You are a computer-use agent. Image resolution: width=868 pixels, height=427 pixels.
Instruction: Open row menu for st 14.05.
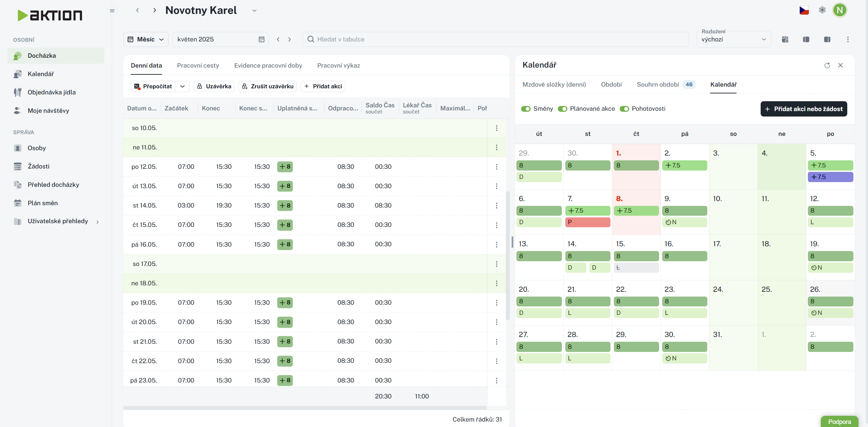tap(496, 206)
